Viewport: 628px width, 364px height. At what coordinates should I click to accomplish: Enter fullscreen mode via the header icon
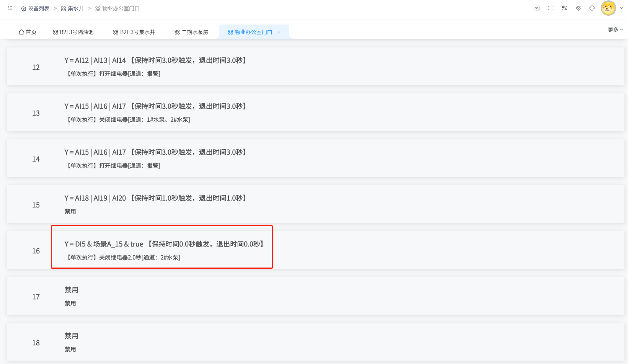(x=551, y=8)
